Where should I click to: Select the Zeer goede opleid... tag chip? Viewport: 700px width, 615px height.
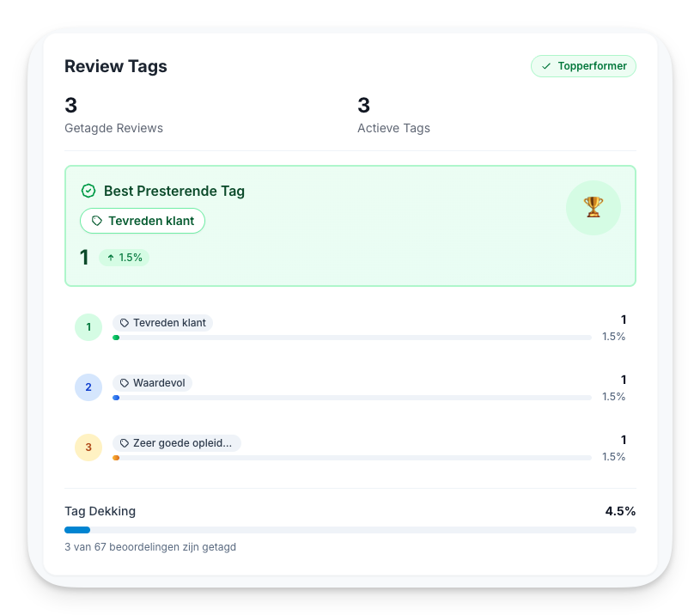pyautogui.click(x=176, y=442)
